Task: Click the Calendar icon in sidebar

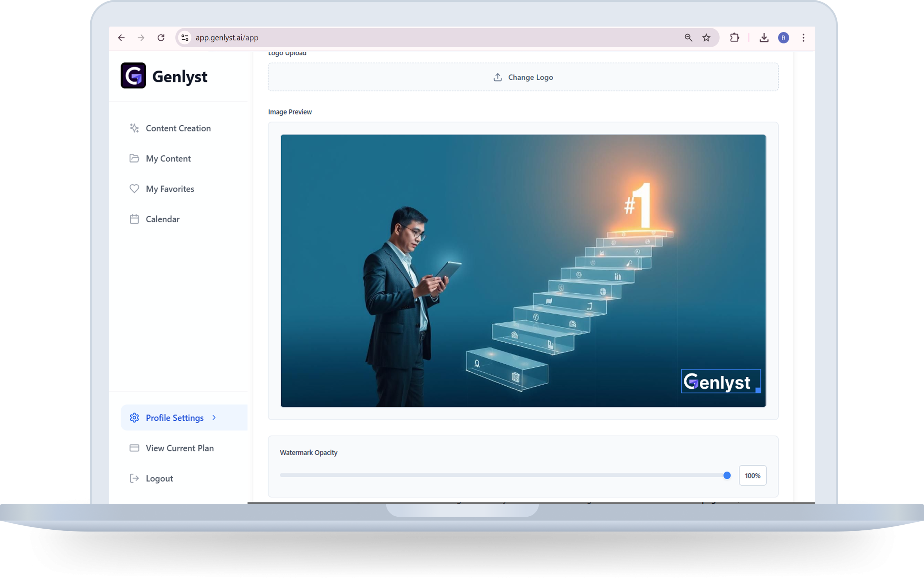Action: (134, 219)
